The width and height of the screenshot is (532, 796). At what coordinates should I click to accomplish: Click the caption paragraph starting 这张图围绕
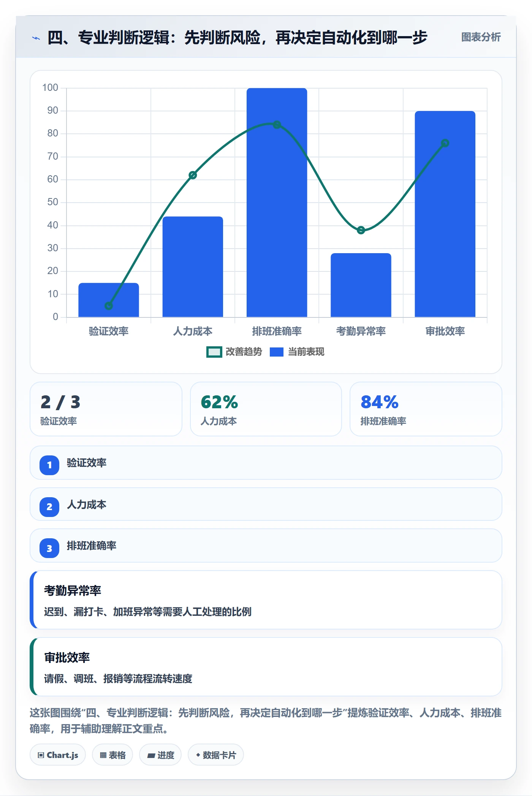click(x=266, y=721)
